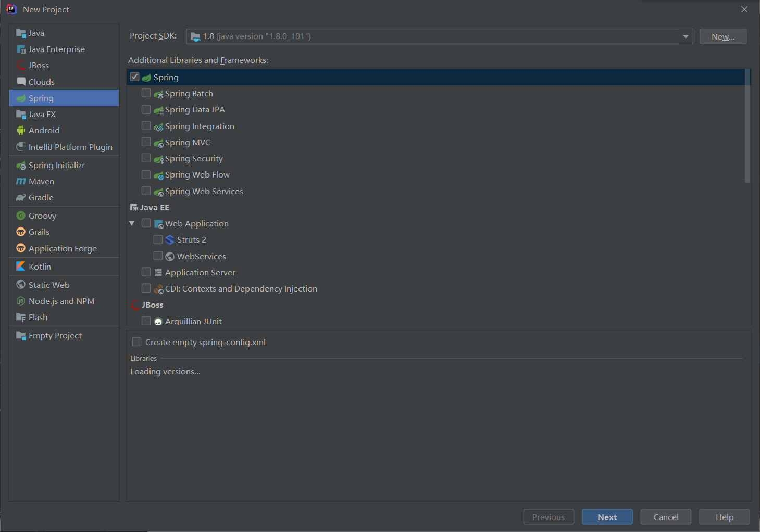
Task: Click the Java project type icon
Action: [21, 33]
